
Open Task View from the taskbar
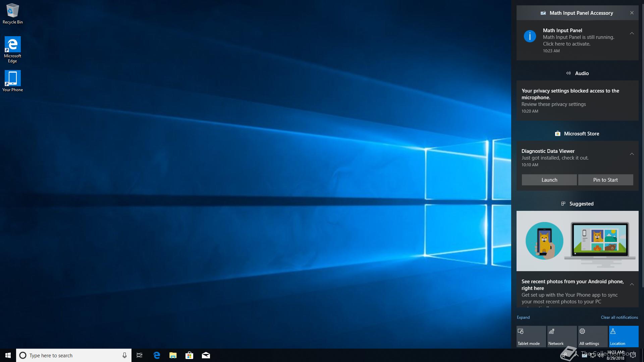tap(140, 355)
